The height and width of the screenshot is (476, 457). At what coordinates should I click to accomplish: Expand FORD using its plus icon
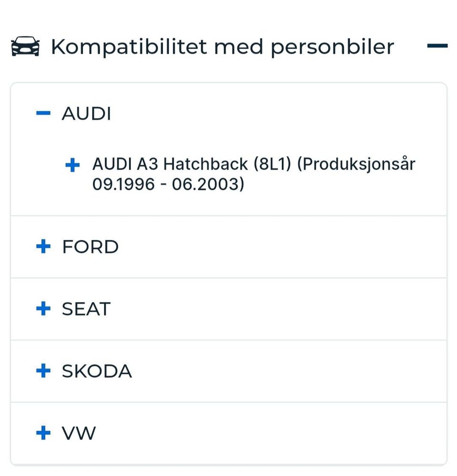43,247
